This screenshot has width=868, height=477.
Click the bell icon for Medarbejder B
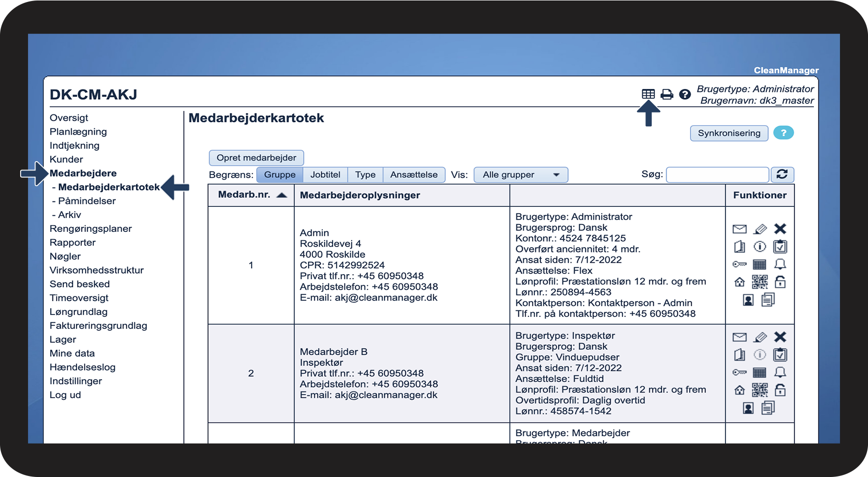coord(780,372)
